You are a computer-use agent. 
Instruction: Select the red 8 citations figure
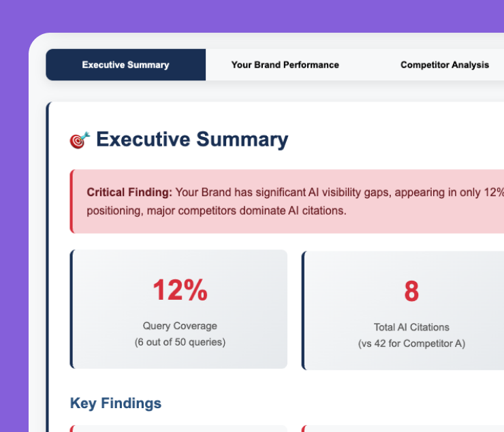click(x=411, y=291)
